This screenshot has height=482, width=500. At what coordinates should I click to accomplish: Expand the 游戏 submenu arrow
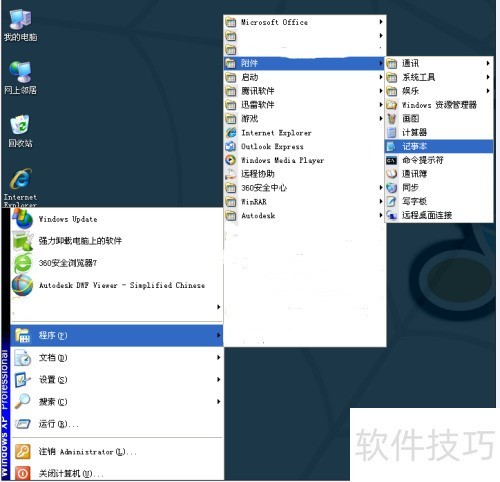381,118
